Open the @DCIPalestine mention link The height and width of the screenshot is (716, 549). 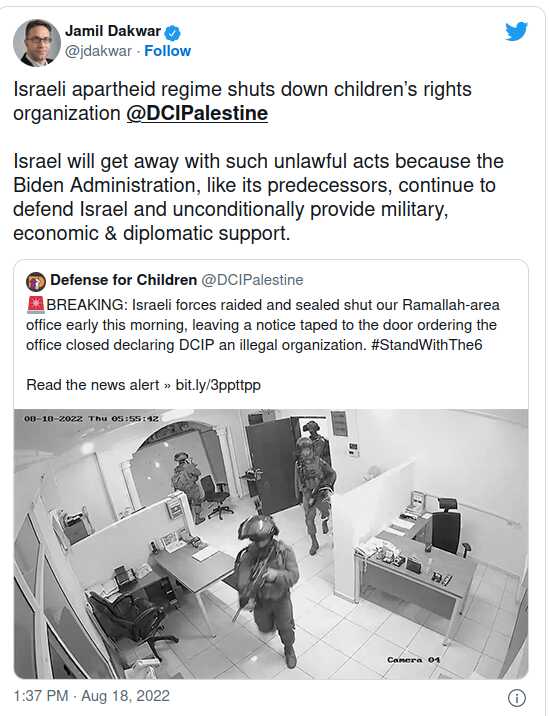tap(197, 113)
